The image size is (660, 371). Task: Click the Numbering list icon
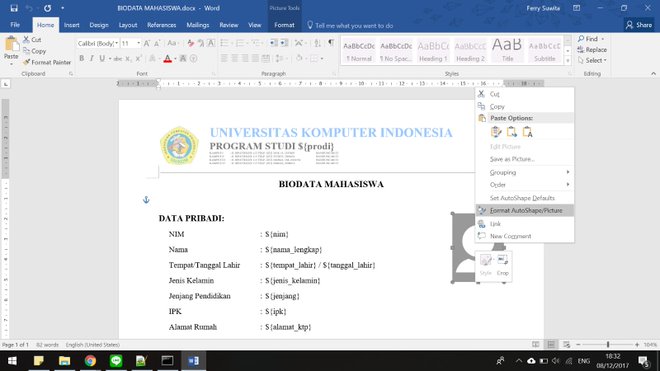coord(240,43)
